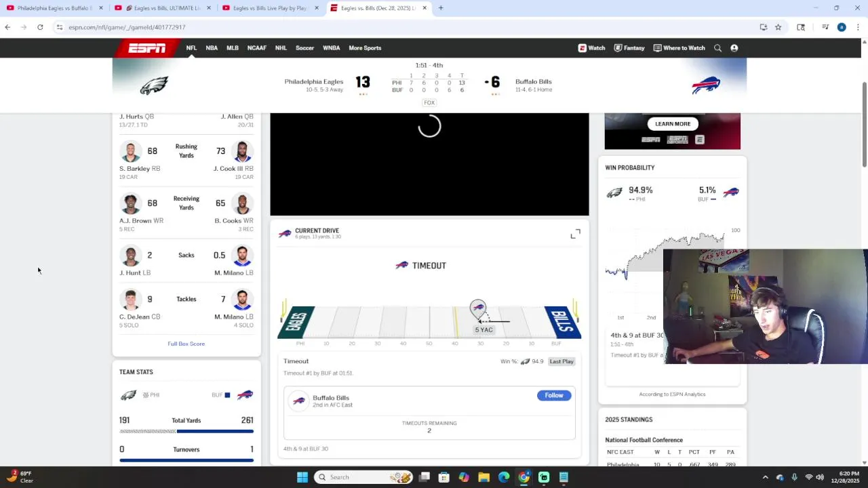Image resolution: width=868 pixels, height=488 pixels.
Task: Go back in browser
Action: pyautogui.click(x=7, y=27)
